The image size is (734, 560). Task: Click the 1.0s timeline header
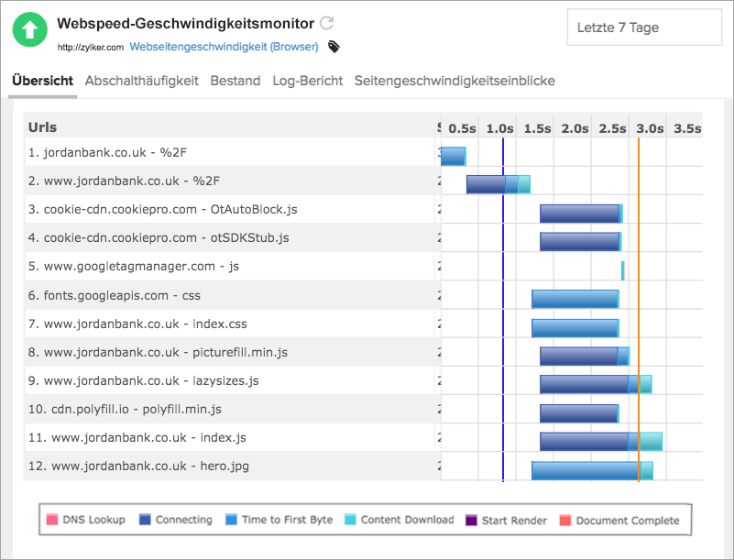click(499, 128)
